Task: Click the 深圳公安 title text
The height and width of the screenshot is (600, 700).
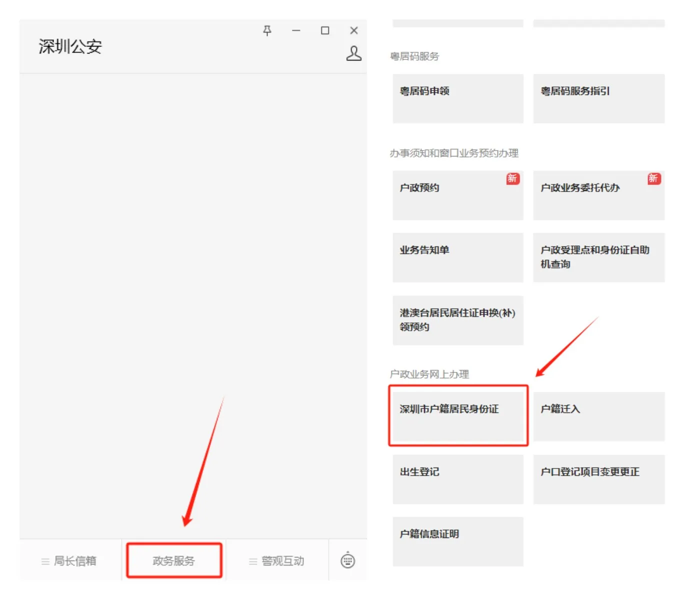Action: click(x=70, y=46)
